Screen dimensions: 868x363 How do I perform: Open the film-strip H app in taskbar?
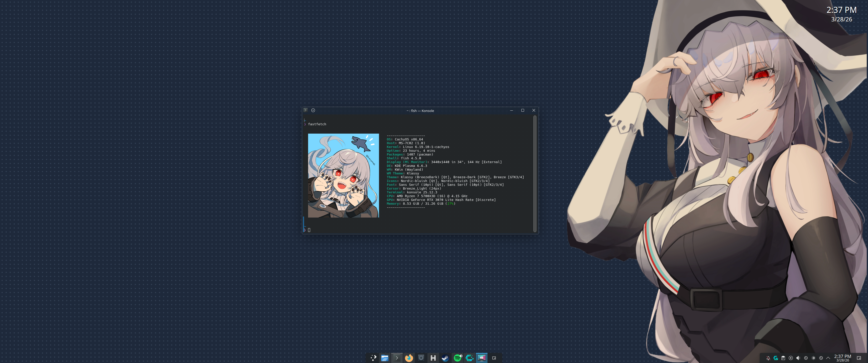point(433,358)
